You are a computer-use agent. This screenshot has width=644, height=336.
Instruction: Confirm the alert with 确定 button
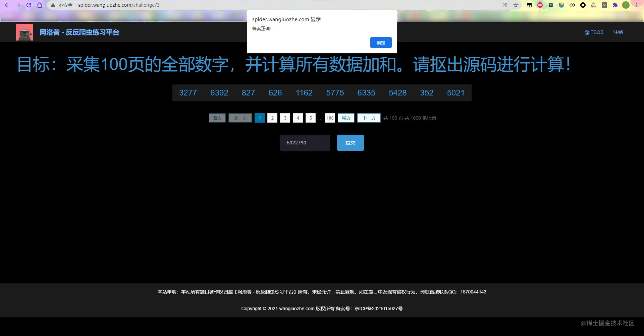point(381,43)
